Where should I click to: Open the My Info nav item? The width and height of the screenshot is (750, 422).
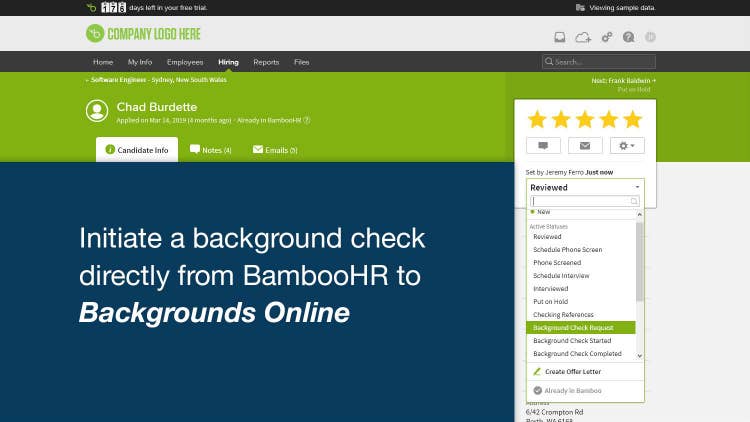pos(140,62)
